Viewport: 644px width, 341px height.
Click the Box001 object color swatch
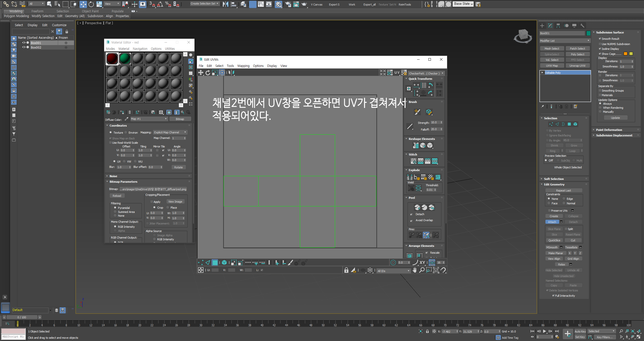point(588,33)
